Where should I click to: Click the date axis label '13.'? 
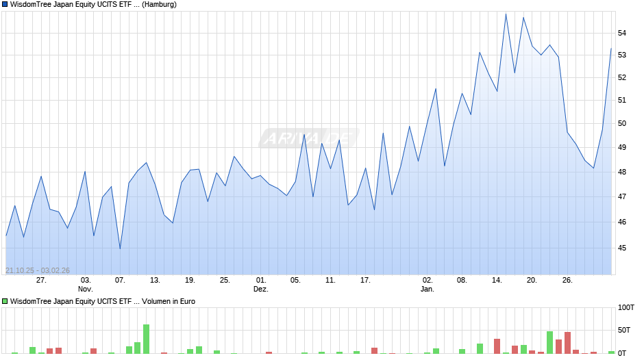(x=155, y=281)
